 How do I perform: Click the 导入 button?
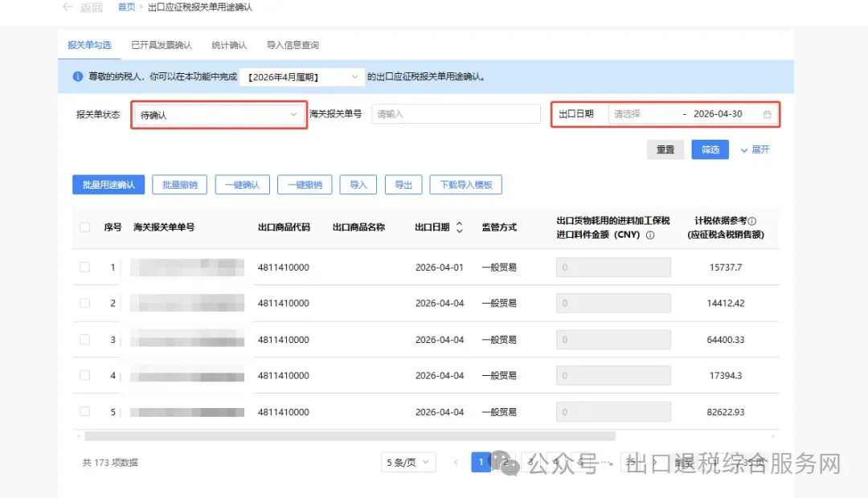358,185
